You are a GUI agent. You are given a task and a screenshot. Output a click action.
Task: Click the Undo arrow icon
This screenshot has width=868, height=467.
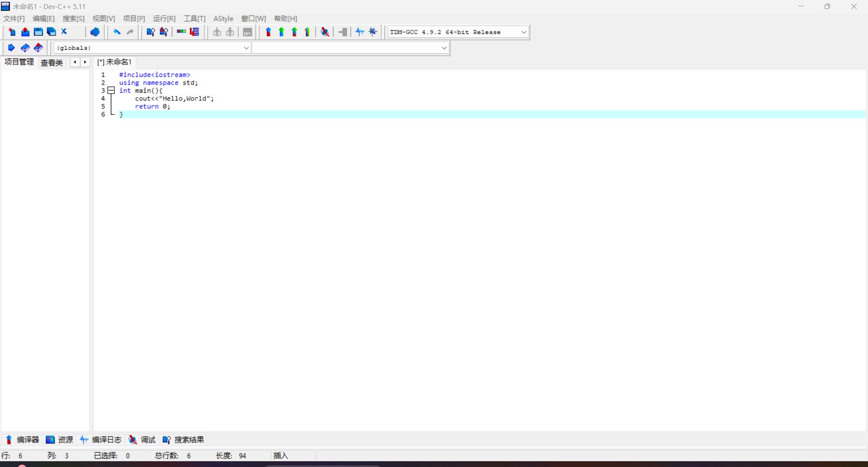[117, 32]
